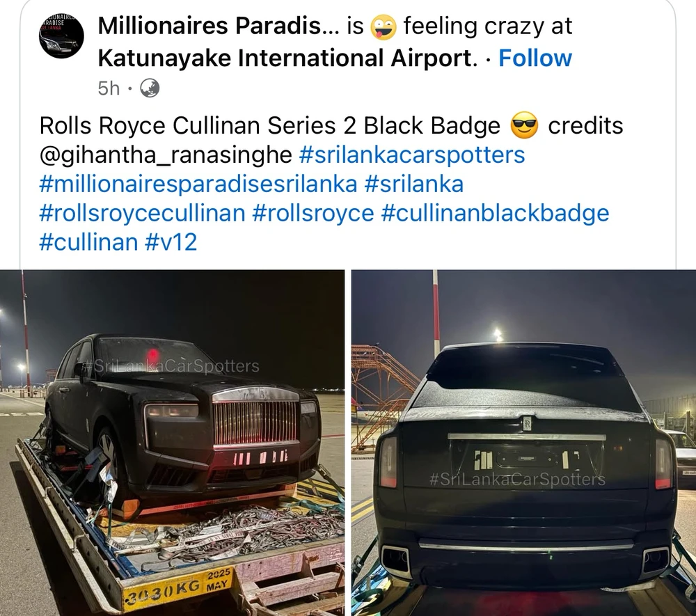The image size is (696, 616).
Task: Open the Millionaires Paradise profile picture
Action: (61, 36)
